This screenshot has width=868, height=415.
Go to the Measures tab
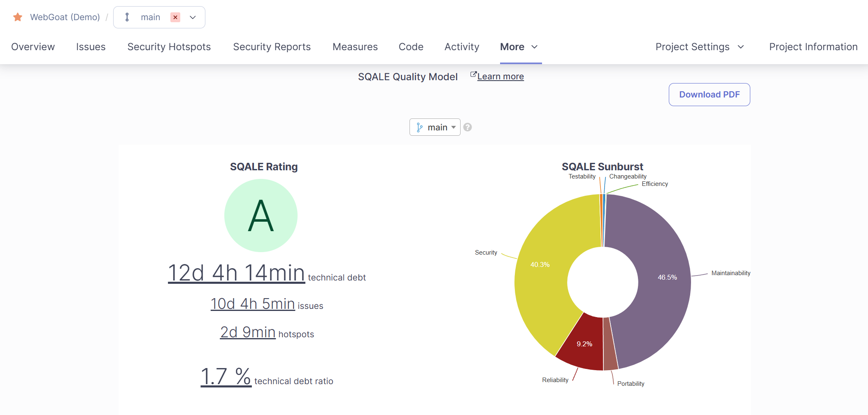pyautogui.click(x=355, y=47)
